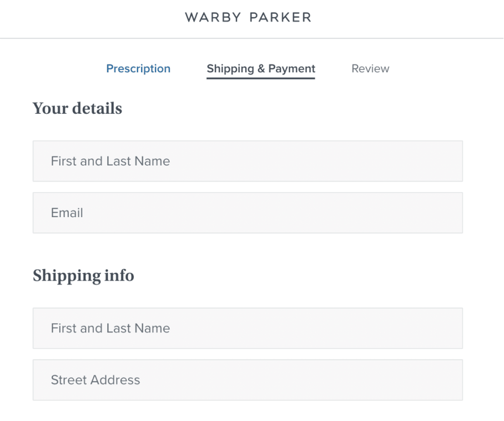The image size is (504, 421).
Task: Click the word PARKER in the header
Action: (x=280, y=17)
